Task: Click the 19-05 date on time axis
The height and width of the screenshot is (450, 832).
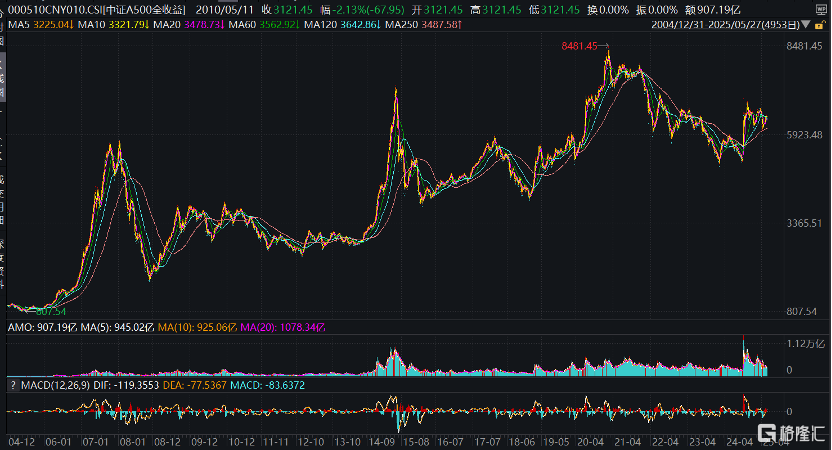Action: coord(556,442)
